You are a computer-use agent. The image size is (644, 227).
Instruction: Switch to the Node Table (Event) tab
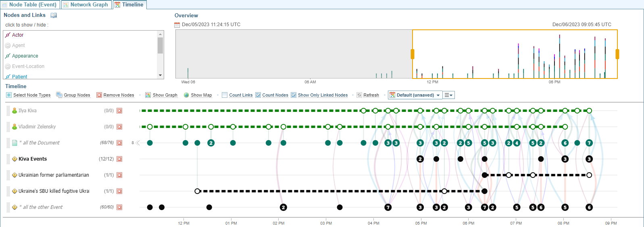tap(29, 4)
